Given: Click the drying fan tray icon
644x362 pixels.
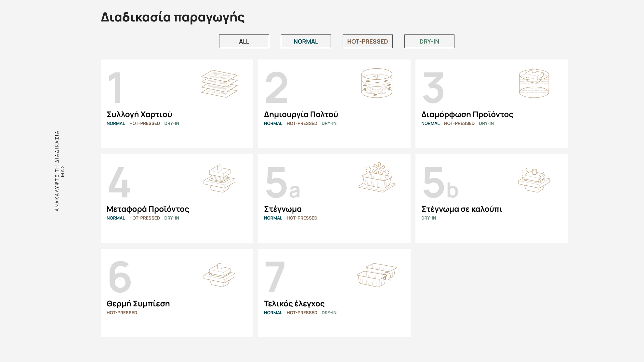Looking at the screenshot, I should (x=377, y=177).
